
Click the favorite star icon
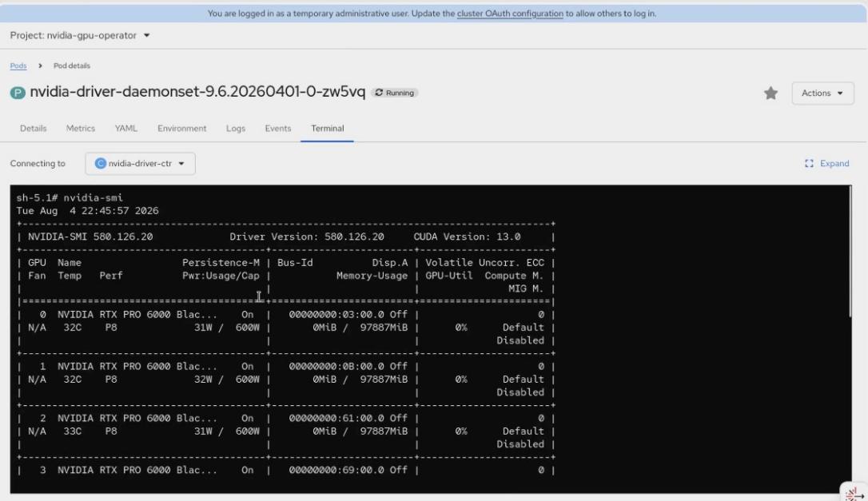tap(770, 93)
